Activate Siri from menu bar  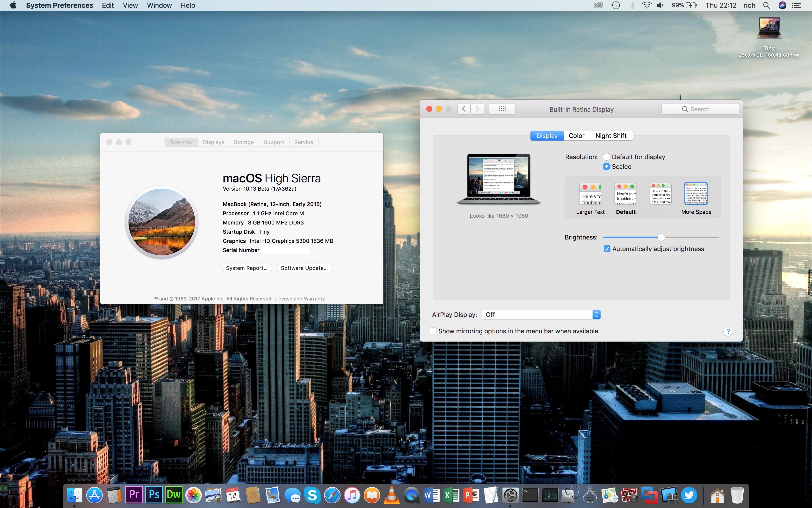pos(783,5)
